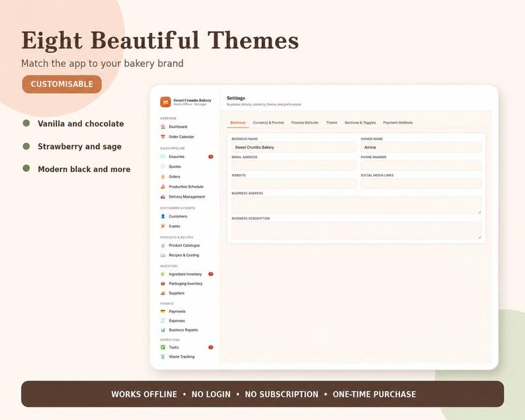Screen dimensions: 525x420
Task: Click the Delivery Management truck icon
Action: [163, 196]
